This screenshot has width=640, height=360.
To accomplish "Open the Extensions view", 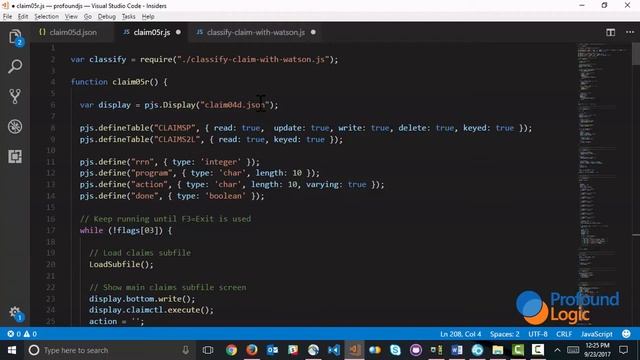I will 15,156.
